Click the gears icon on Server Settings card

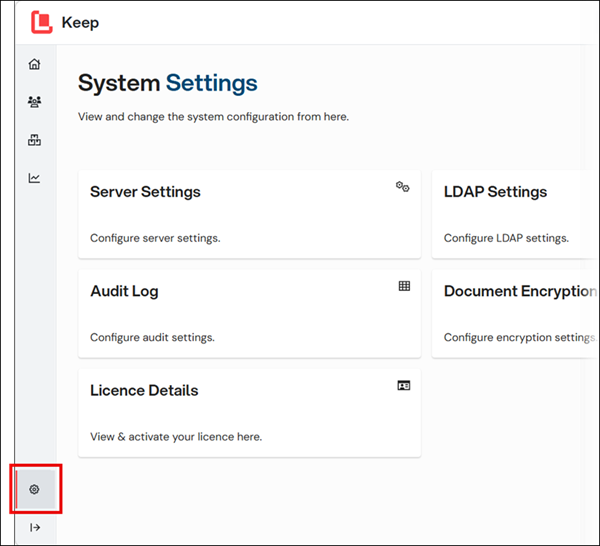click(x=403, y=187)
